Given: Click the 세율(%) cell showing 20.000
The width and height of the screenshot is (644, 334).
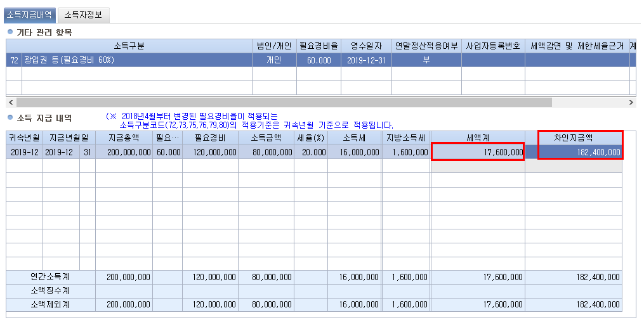Looking at the screenshot, I should pos(312,152).
